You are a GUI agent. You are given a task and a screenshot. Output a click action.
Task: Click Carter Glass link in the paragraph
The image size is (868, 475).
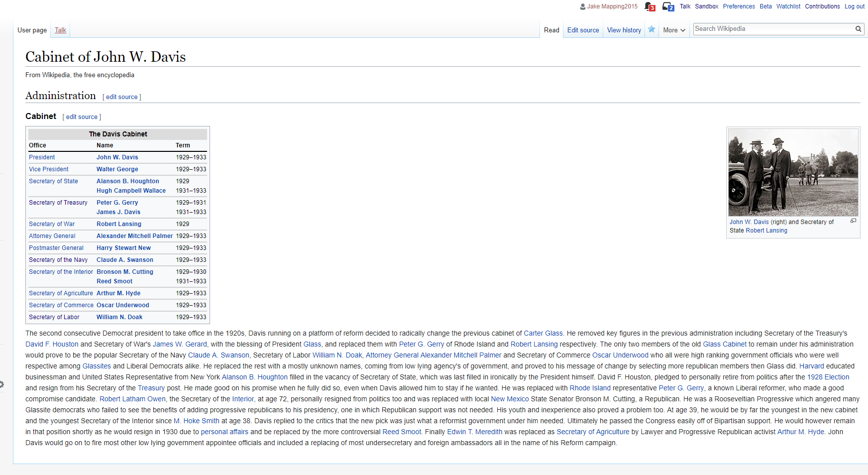543,334
